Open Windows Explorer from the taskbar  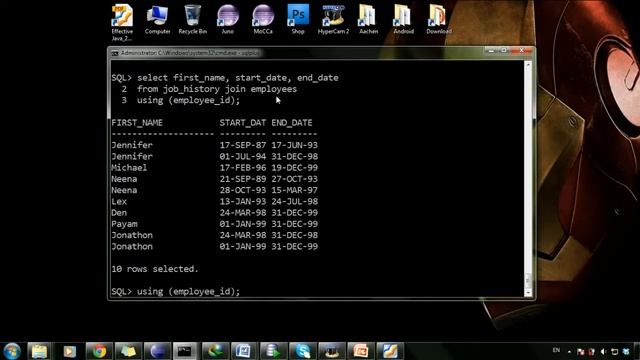click(x=39, y=351)
